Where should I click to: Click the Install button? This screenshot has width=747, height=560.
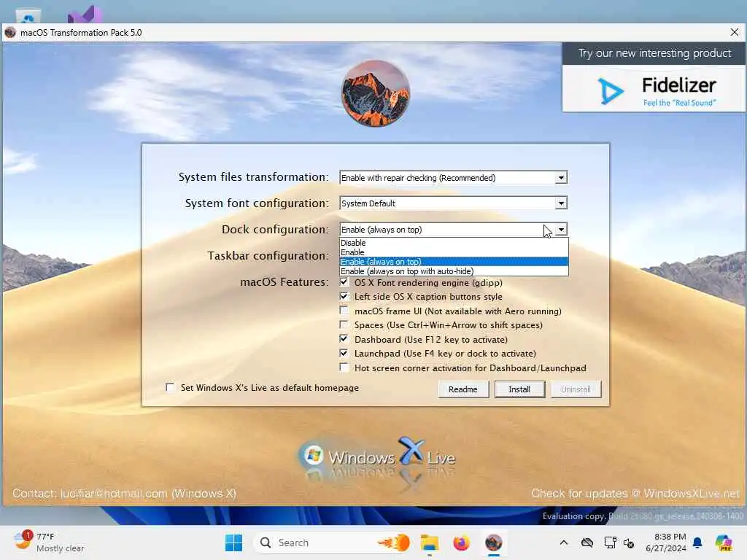(x=519, y=389)
